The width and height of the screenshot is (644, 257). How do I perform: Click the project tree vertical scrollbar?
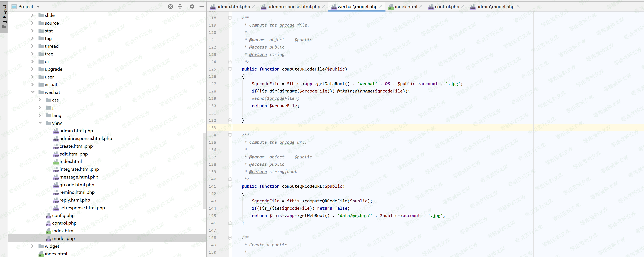click(x=204, y=170)
